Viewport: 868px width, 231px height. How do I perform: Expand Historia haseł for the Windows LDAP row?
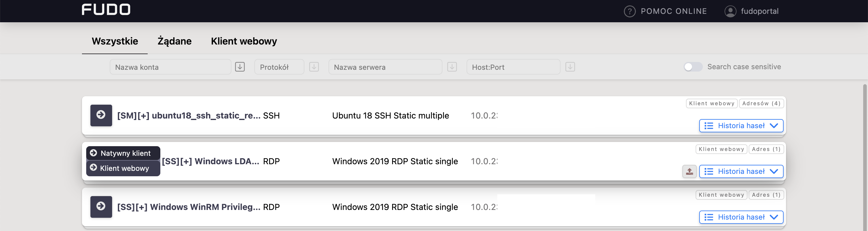[x=741, y=171]
